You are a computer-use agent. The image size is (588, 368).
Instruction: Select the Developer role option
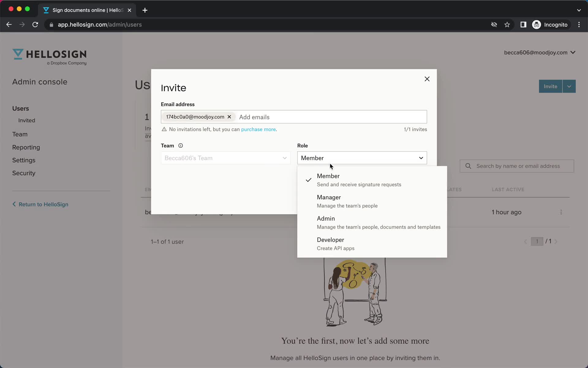coord(372,243)
